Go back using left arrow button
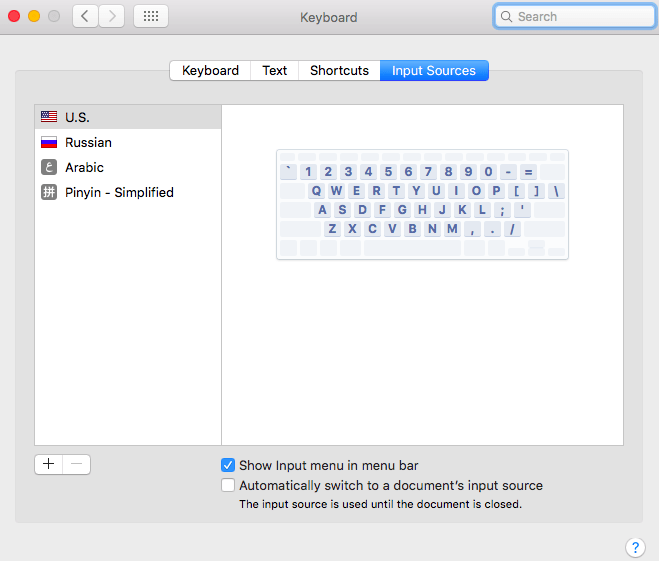This screenshot has width=659, height=561. point(85,16)
